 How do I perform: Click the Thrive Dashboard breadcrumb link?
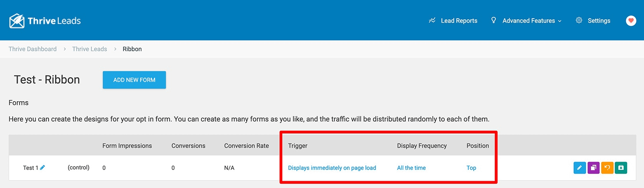(33, 49)
